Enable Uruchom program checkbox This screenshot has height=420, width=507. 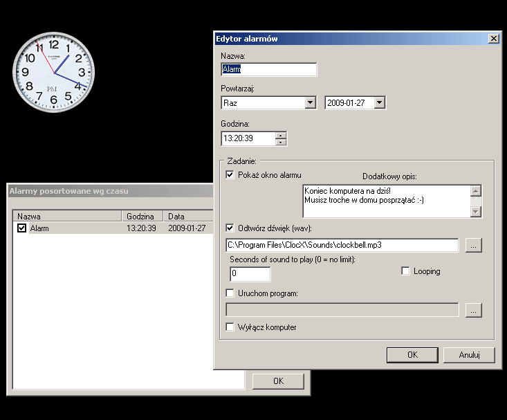(x=230, y=293)
